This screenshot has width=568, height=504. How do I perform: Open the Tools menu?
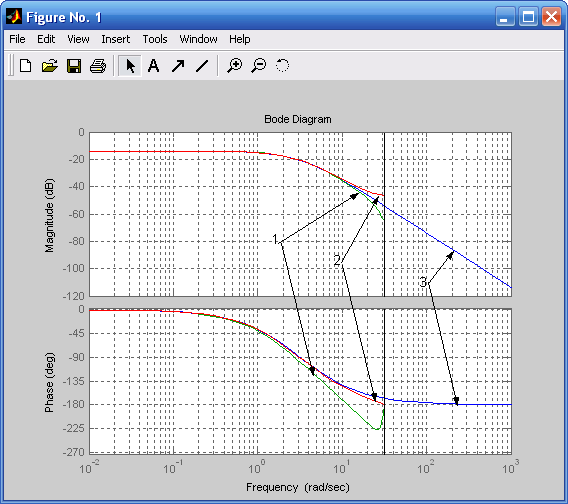coord(155,39)
